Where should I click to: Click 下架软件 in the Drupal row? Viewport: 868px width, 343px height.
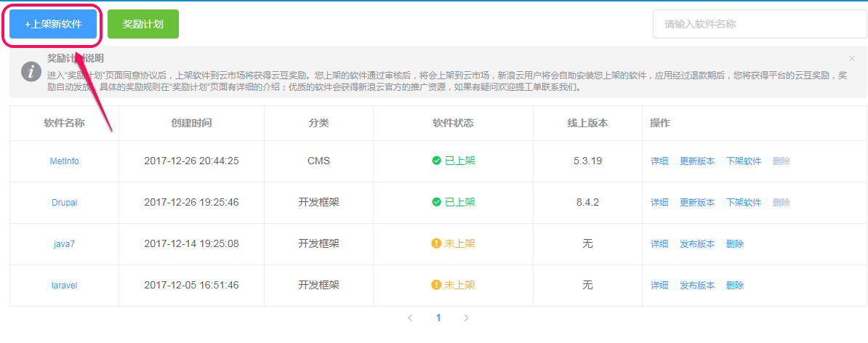click(x=744, y=203)
